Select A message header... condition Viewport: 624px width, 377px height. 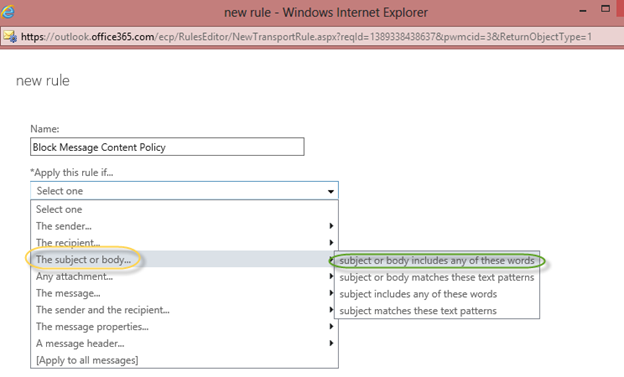pyautogui.click(x=184, y=343)
